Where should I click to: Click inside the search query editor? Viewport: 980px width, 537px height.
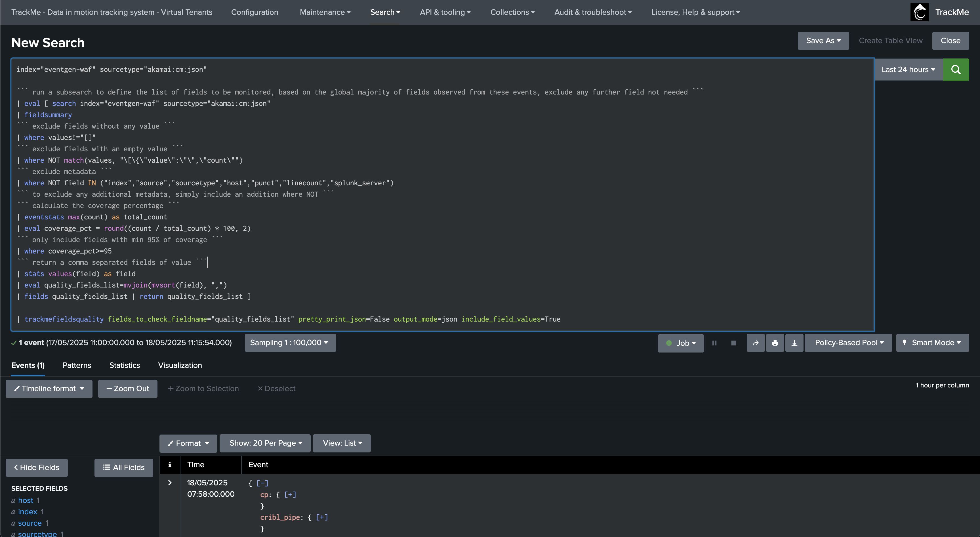click(442, 194)
